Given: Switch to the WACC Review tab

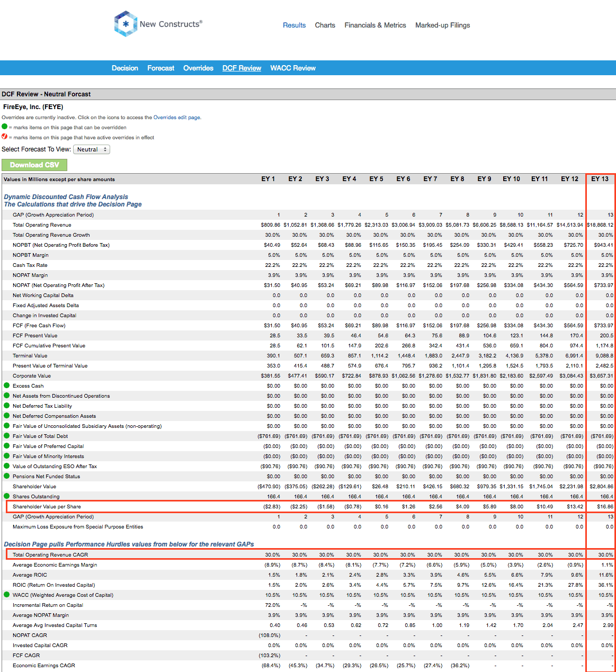Looking at the screenshot, I should [x=292, y=68].
